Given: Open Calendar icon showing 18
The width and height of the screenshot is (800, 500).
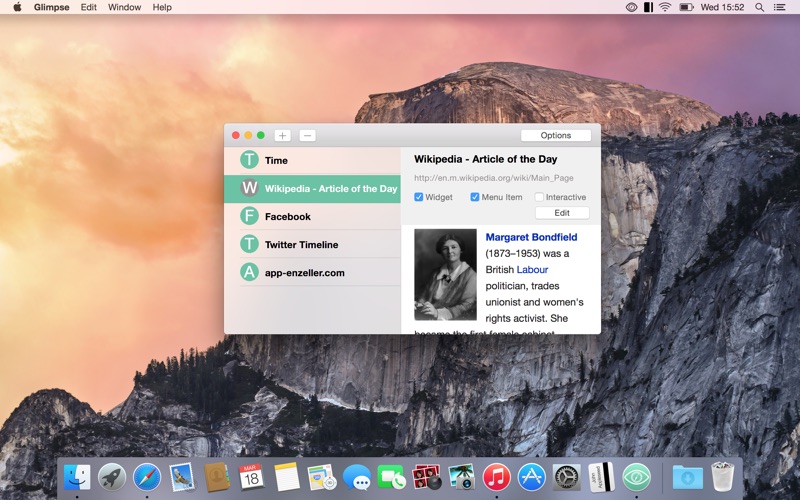Looking at the screenshot, I should tap(252, 478).
